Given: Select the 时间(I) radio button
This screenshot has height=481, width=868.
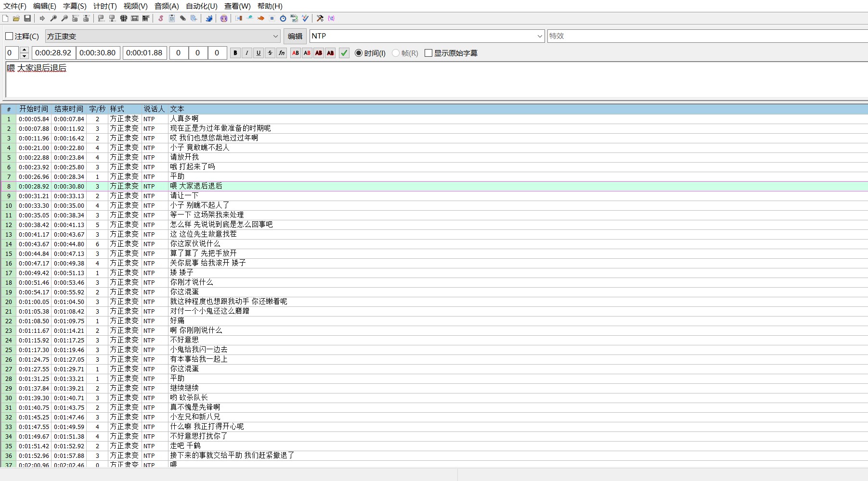Looking at the screenshot, I should (x=359, y=53).
